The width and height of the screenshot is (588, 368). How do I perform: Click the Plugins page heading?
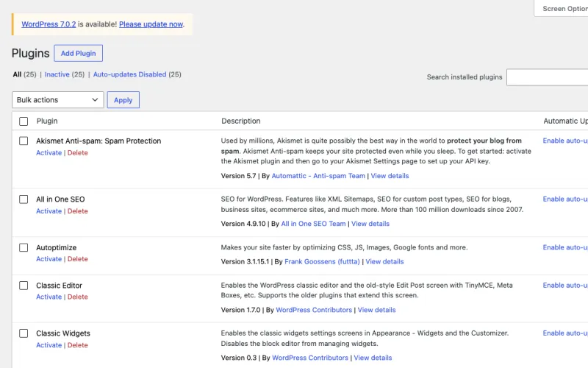tap(30, 53)
